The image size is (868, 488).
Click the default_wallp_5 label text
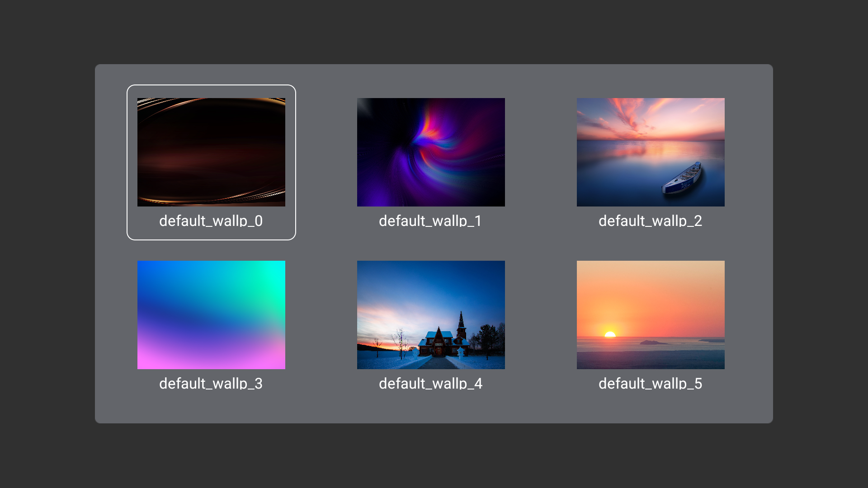[x=650, y=383]
